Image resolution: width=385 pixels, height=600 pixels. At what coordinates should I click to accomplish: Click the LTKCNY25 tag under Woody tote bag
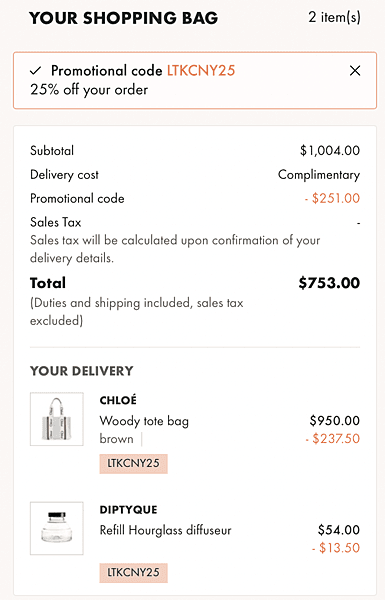(x=133, y=463)
